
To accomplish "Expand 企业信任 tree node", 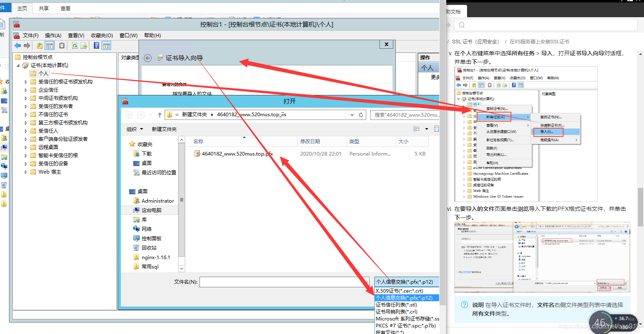I will 26,90.
